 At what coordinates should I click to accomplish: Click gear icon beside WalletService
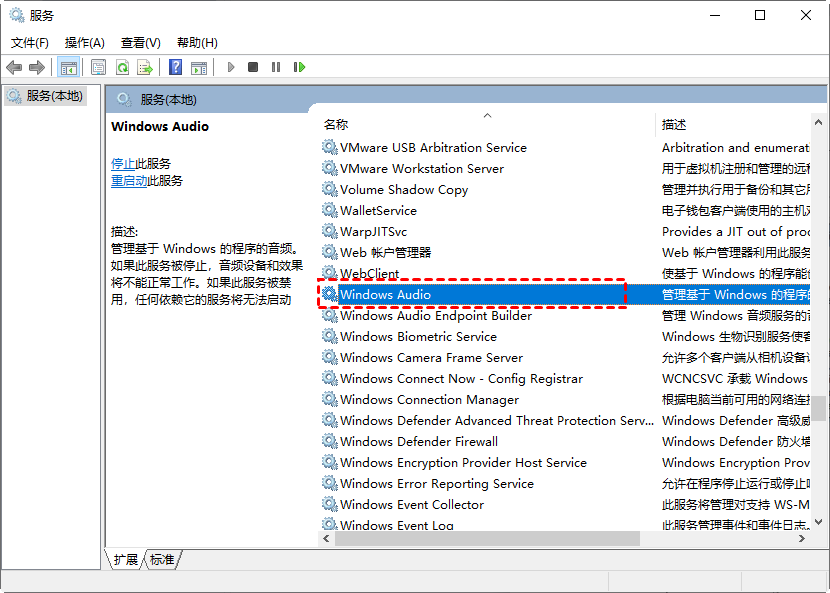(330, 210)
